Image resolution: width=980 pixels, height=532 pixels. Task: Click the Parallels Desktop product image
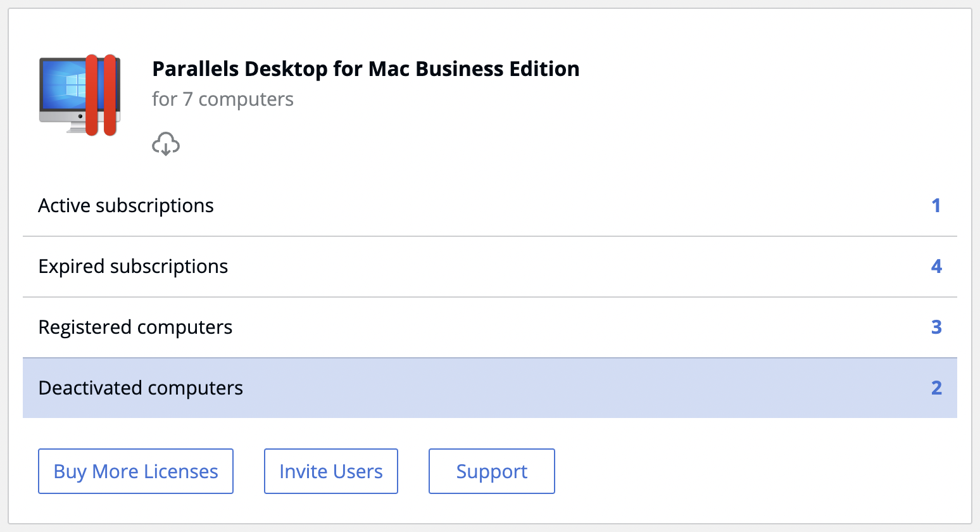pos(80,95)
